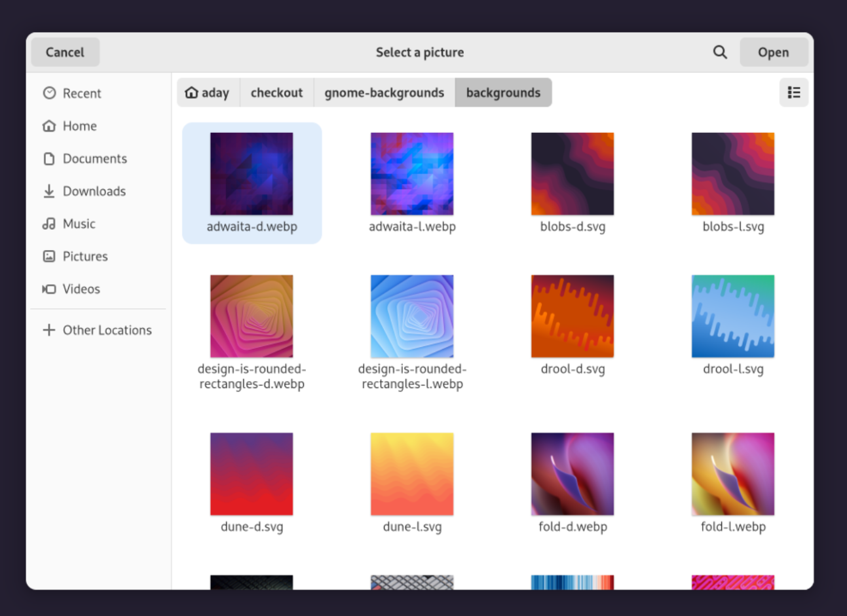Click the file name label drool-l.svg
Image resolution: width=847 pixels, height=616 pixels.
[733, 369]
